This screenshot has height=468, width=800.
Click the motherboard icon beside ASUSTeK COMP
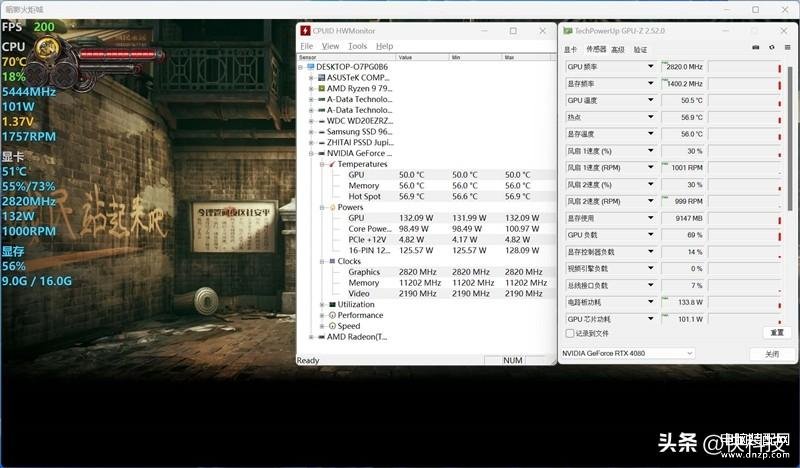coord(321,78)
